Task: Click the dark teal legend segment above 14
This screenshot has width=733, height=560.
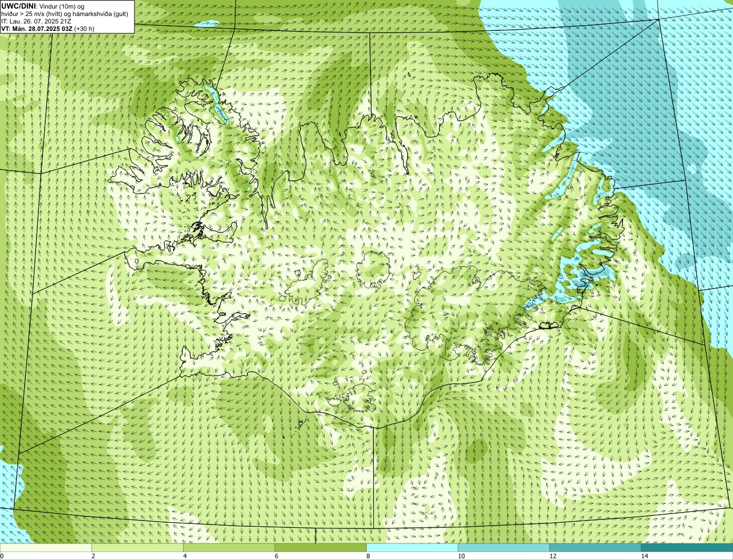Action: pyautogui.click(x=687, y=547)
